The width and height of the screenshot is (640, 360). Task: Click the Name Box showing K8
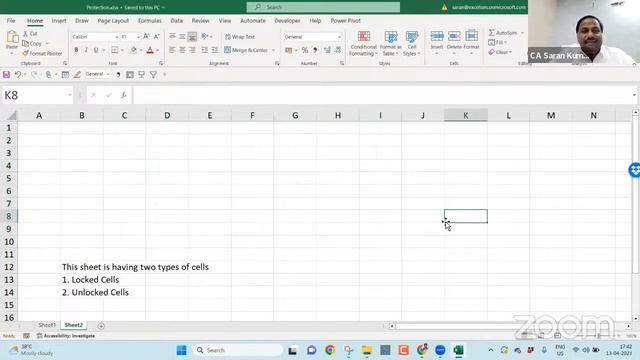click(x=37, y=95)
